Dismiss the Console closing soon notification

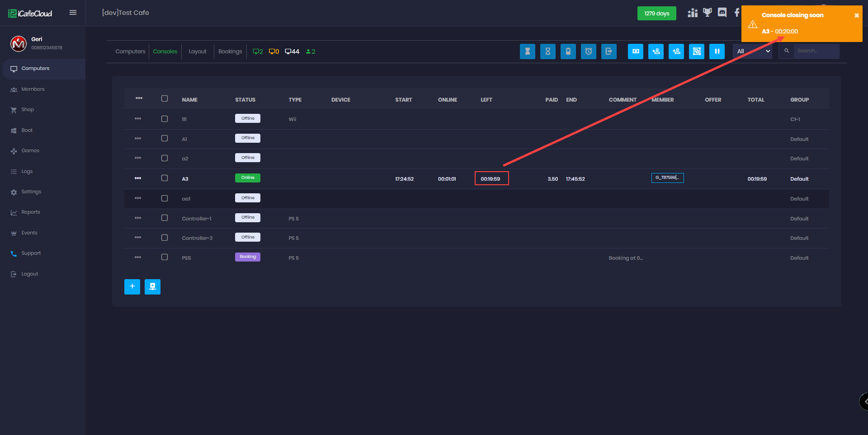click(x=856, y=15)
